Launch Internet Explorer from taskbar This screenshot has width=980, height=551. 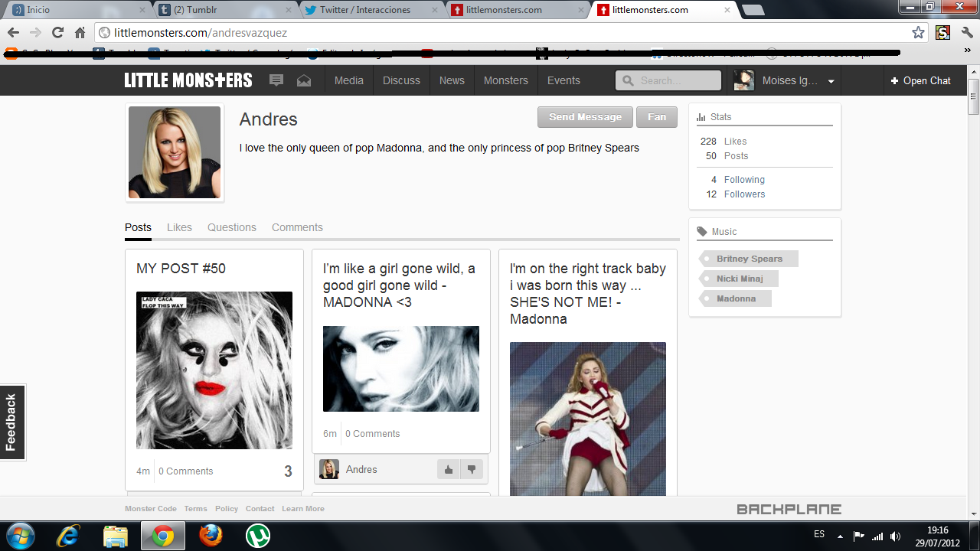[x=68, y=536]
